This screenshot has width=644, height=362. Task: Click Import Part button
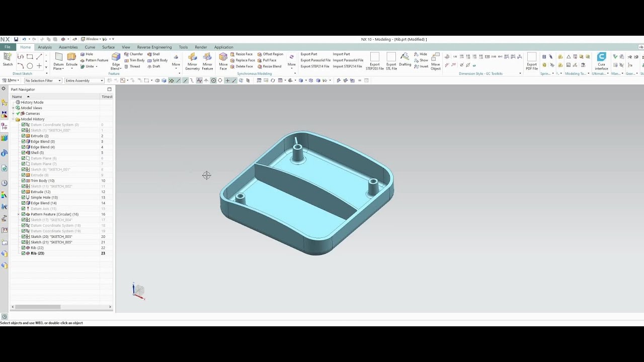341,54
